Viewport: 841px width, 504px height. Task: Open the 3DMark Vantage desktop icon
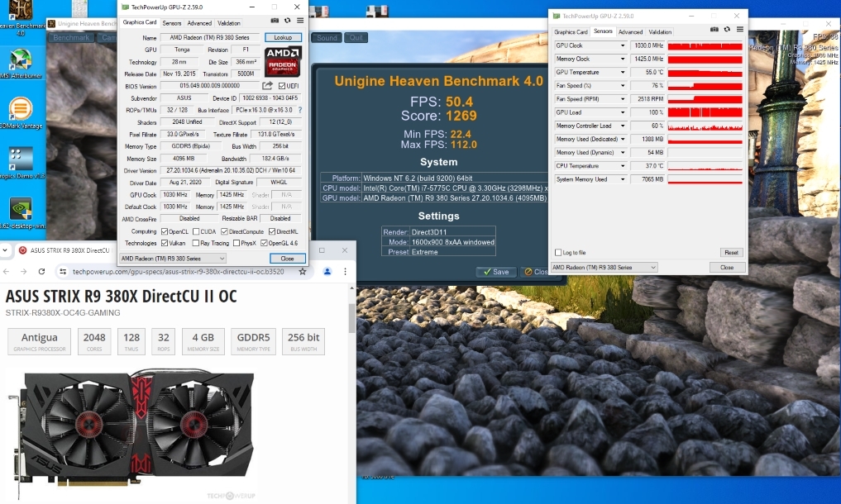coord(21,114)
